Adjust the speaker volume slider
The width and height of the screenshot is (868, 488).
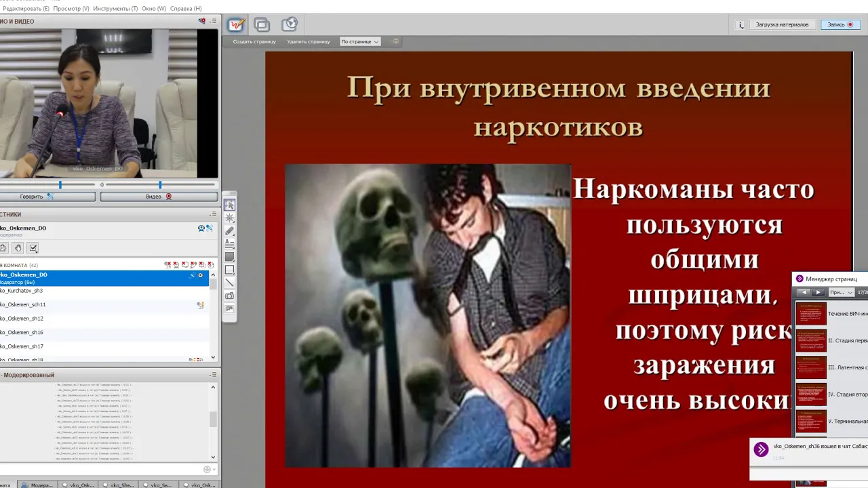(x=160, y=184)
